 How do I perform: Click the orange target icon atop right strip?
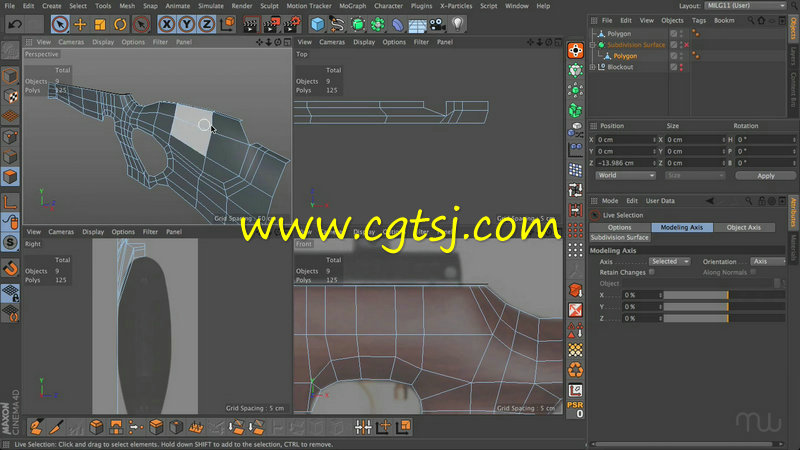click(576, 51)
